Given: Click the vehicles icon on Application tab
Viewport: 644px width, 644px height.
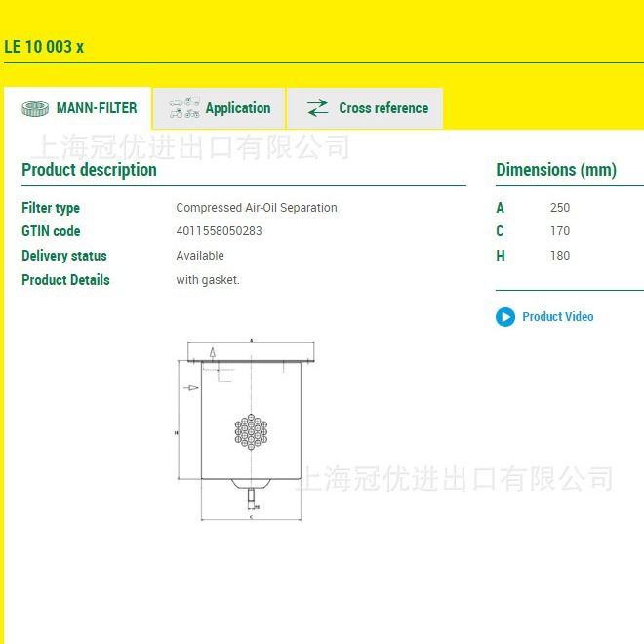Looking at the screenshot, I should click(x=184, y=107).
